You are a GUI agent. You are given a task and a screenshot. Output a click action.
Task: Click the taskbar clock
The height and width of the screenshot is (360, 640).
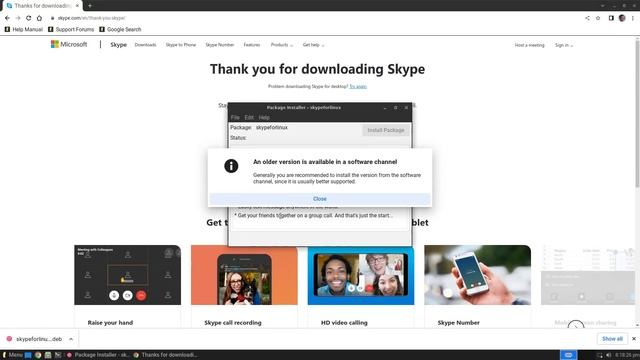pyautogui.click(x=627, y=355)
